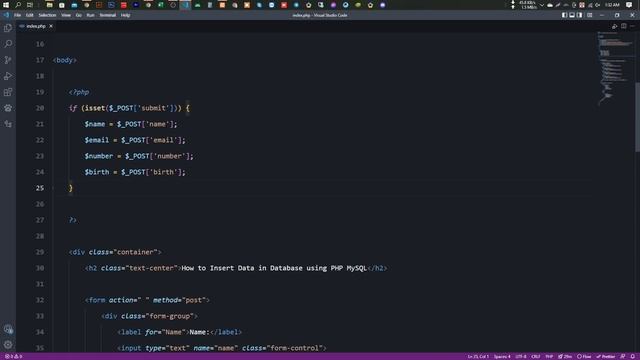Click the '<?php' opening tag
This screenshot has width=640, height=360.
(79, 92)
